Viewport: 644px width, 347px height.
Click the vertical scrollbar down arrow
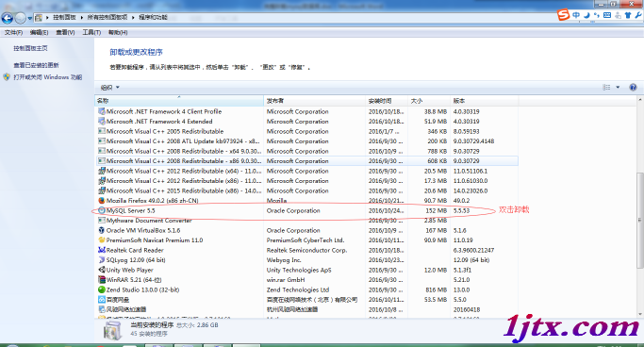640,314
